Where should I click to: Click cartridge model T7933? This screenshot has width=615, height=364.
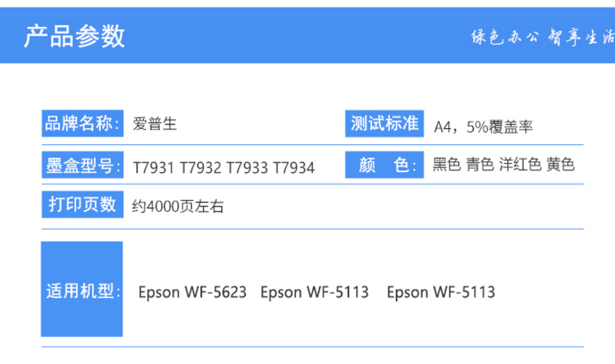point(247,167)
